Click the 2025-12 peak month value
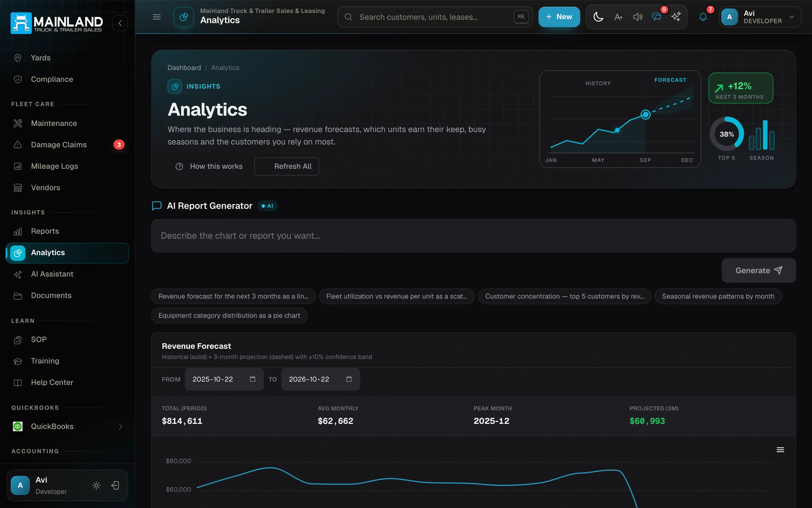 pos(491,421)
